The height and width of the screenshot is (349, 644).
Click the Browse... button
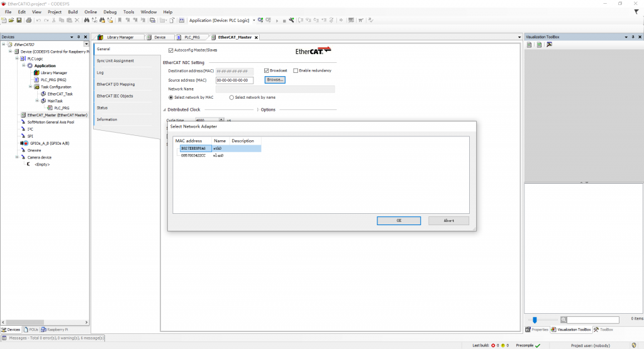pyautogui.click(x=275, y=80)
